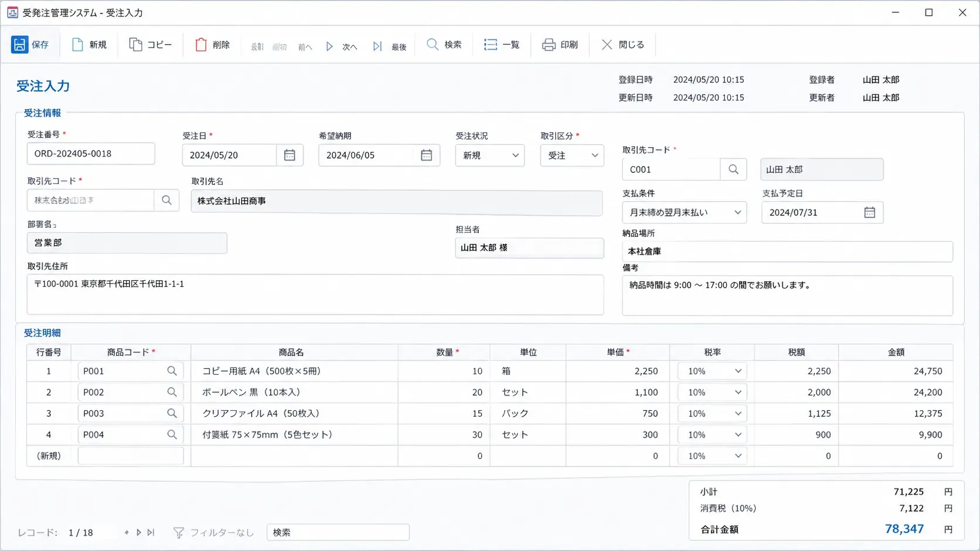980x551 pixels.
Task: Click empty product code cell in 新規 row
Action: tap(131, 455)
